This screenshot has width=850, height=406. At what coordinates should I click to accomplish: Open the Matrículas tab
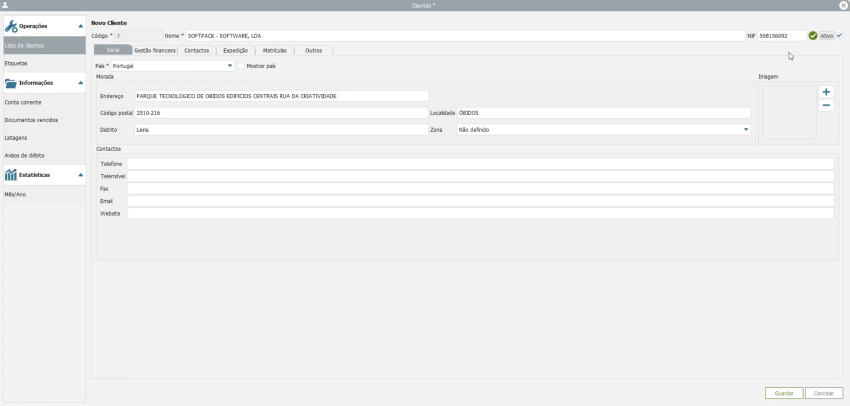pyautogui.click(x=274, y=50)
